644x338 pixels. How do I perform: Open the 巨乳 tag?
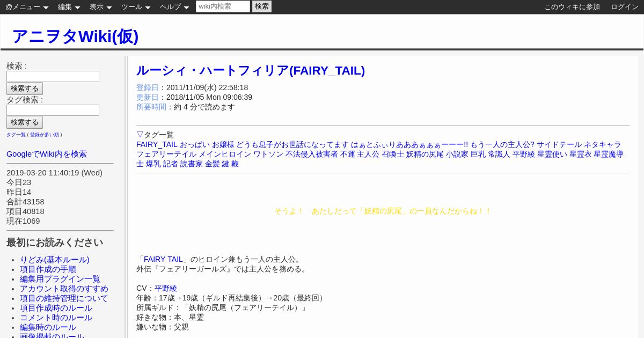(x=478, y=154)
